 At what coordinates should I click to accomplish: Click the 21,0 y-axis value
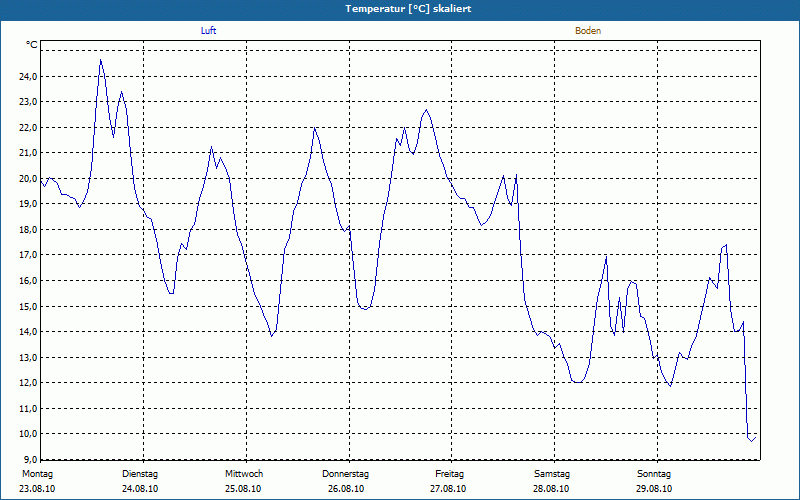(x=28, y=153)
